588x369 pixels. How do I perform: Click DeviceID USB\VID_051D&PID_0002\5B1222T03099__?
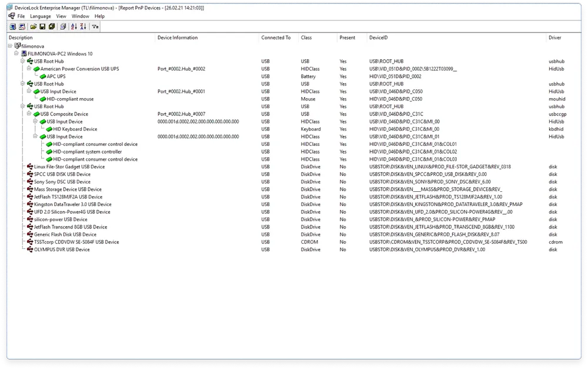pyautogui.click(x=413, y=69)
